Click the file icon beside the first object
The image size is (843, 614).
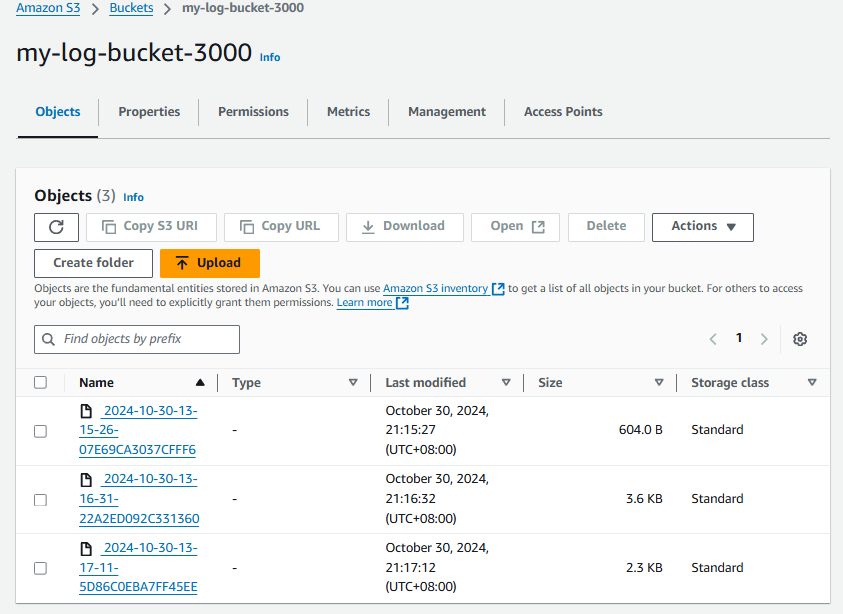[x=87, y=409]
